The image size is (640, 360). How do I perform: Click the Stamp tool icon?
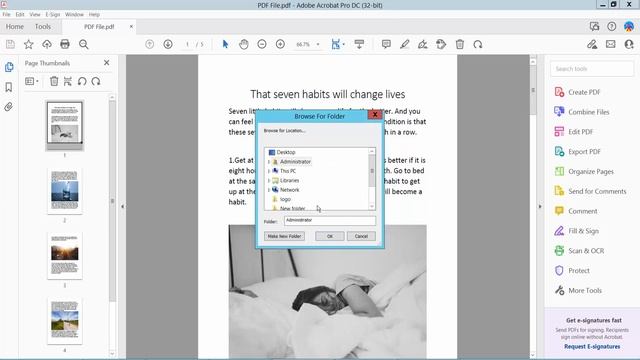pyautogui.click(x=441, y=44)
